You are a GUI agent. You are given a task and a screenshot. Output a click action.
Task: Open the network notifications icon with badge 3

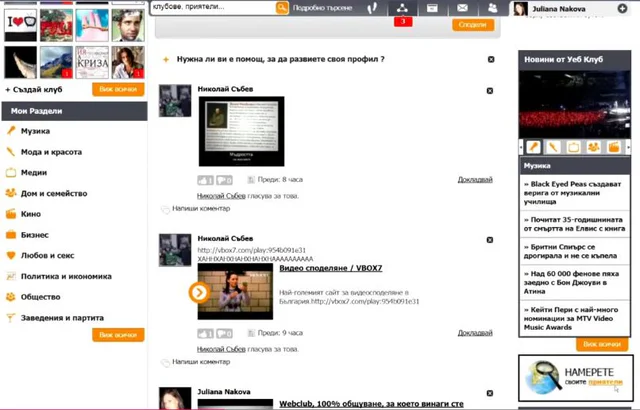pos(402,8)
